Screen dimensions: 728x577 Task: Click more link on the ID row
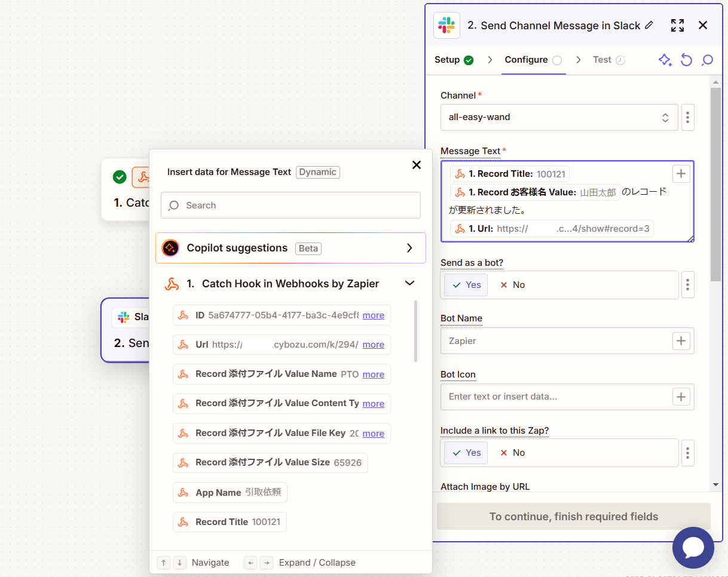pos(374,315)
